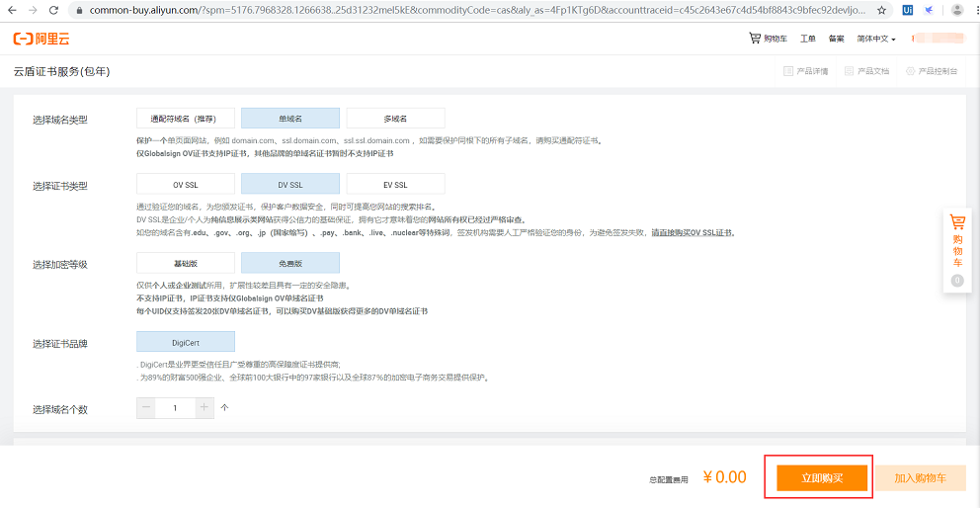
Task: Decrease domain count with minus button
Action: tap(147, 407)
